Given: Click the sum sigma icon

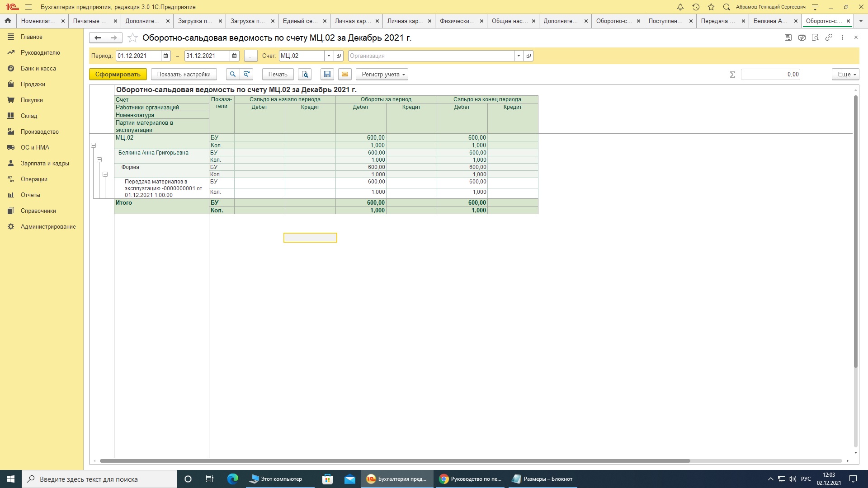Looking at the screenshot, I should click(x=732, y=74).
